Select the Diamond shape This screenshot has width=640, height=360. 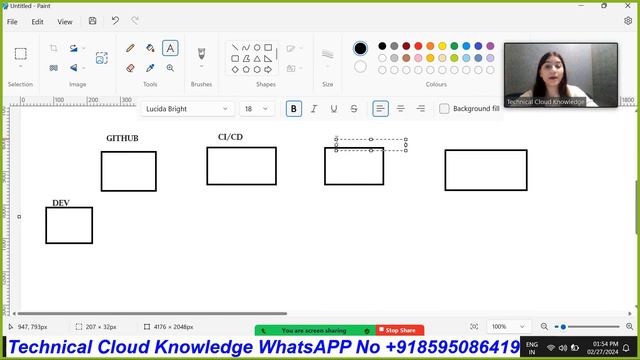coord(235,70)
